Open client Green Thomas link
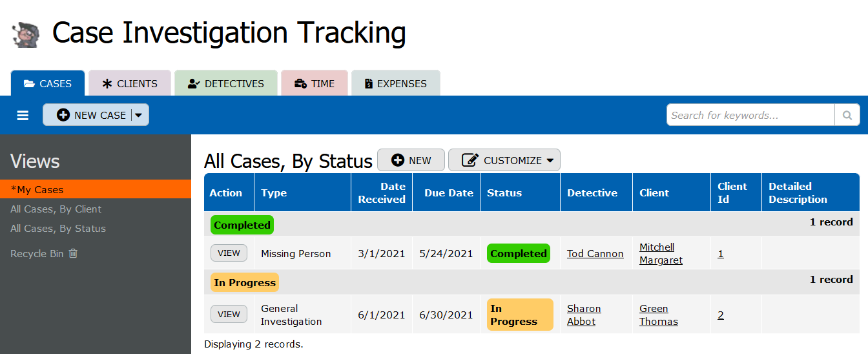The width and height of the screenshot is (868, 354). pyautogui.click(x=658, y=315)
